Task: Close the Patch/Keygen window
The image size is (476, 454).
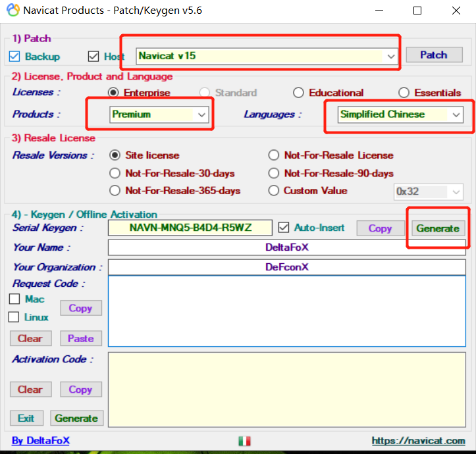Action: pyautogui.click(x=456, y=11)
